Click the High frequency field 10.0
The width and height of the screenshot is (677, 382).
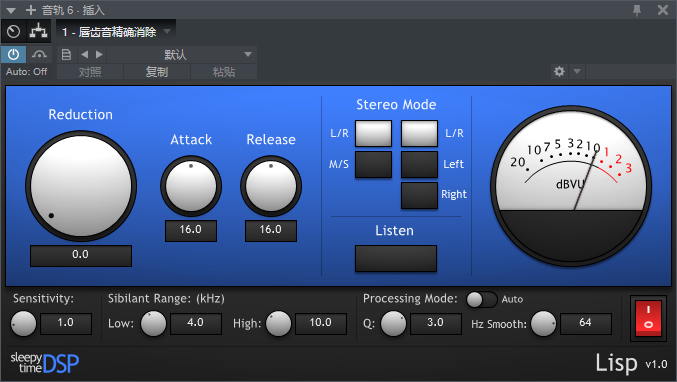click(321, 323)
